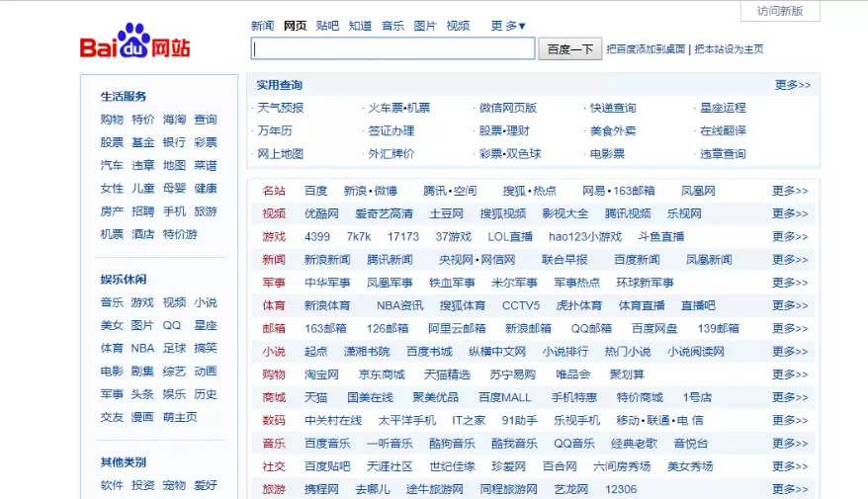868x499 pixels.
Task: Open 新浪•微博 in 名站 row
Action: point(371,191)
